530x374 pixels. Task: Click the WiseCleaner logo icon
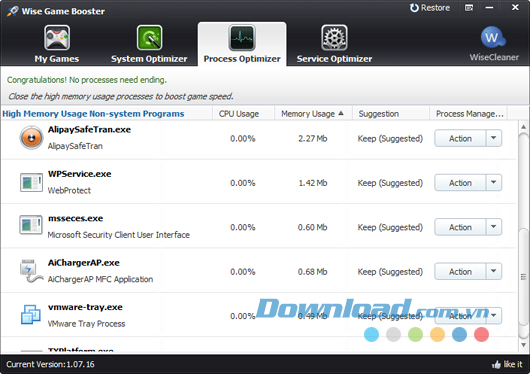click(x=493, y=38)
